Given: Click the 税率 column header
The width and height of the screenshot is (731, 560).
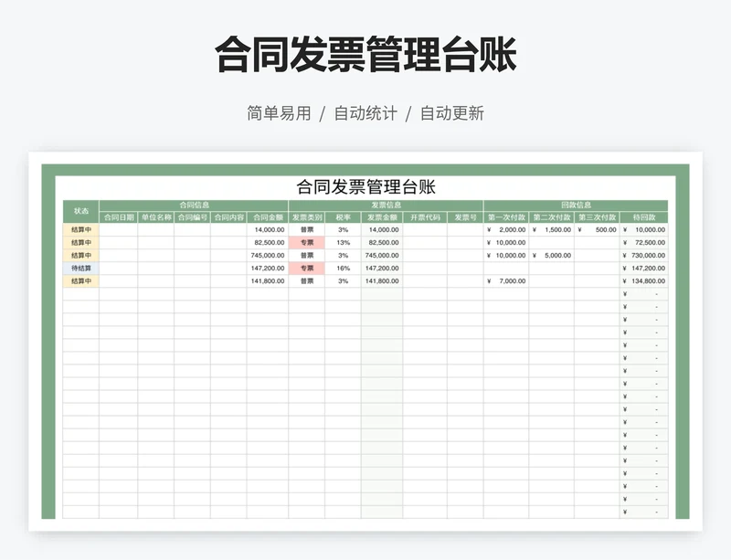Looking at the screenshot, I should click(344, 217).
